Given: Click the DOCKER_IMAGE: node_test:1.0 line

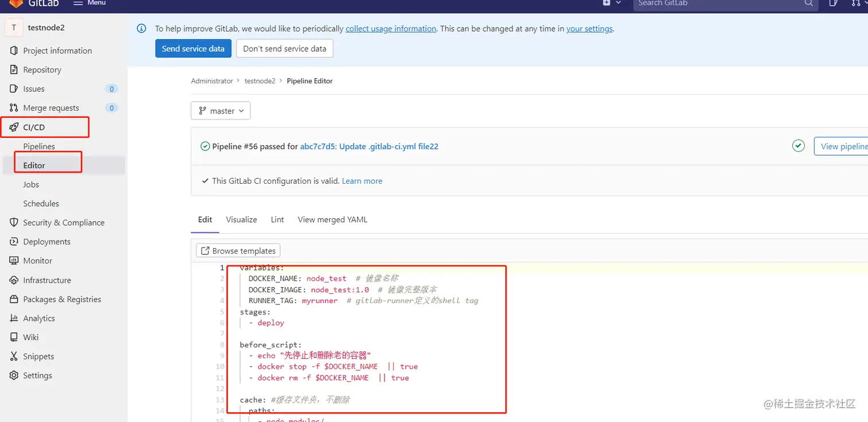Looking at the screenshot, I should [x=343, y=289].
